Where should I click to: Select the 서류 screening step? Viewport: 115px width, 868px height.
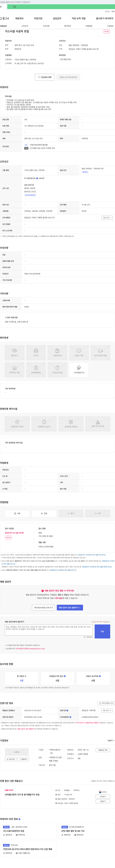[x=17, y=514]
